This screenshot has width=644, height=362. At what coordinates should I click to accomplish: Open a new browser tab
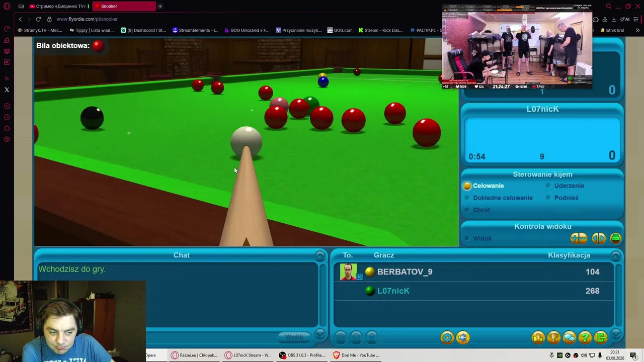pyautogui.click(x=160, y=6)
